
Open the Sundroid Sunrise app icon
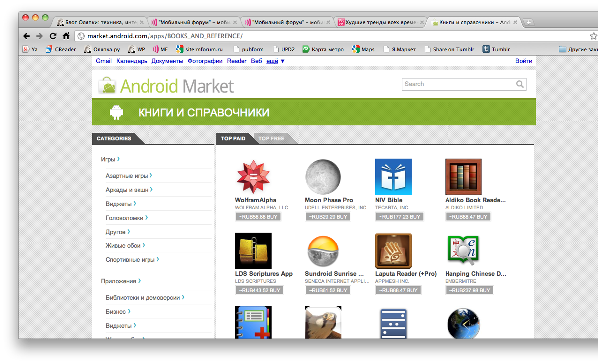323,250
